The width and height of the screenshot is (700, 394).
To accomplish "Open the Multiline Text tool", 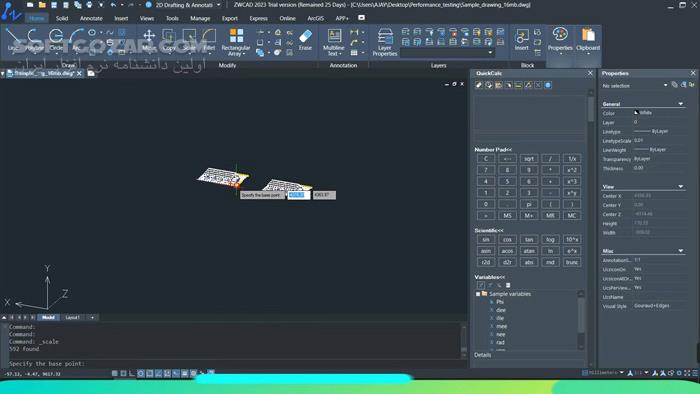I will tap(333, 42).
